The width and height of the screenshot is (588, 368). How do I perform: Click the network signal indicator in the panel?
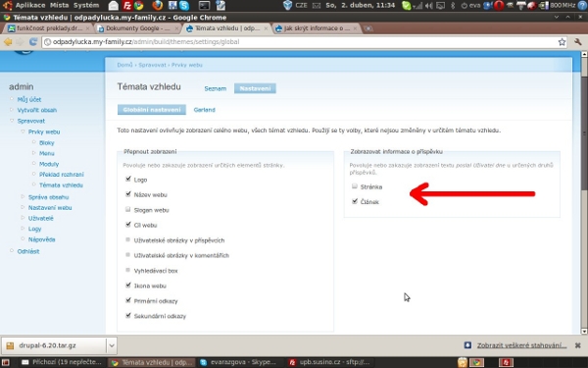click(418, 5)
